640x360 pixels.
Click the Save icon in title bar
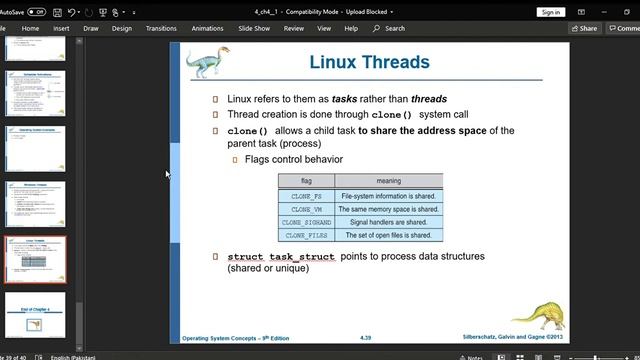[x=58, y=13]
